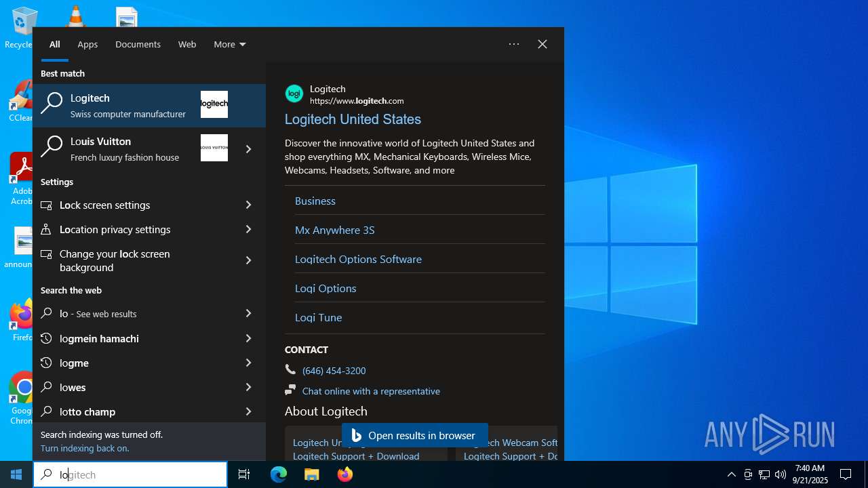The width and height of the screenshot is (868, 488).
Task: Expand the Lock screen settings chevron
Action: click(x=248, y=205)
